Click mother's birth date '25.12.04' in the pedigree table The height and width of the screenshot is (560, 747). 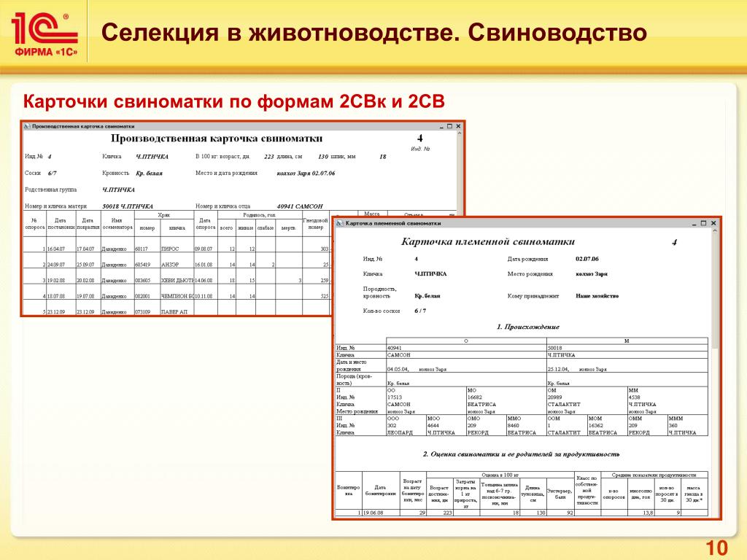(558, 370)
